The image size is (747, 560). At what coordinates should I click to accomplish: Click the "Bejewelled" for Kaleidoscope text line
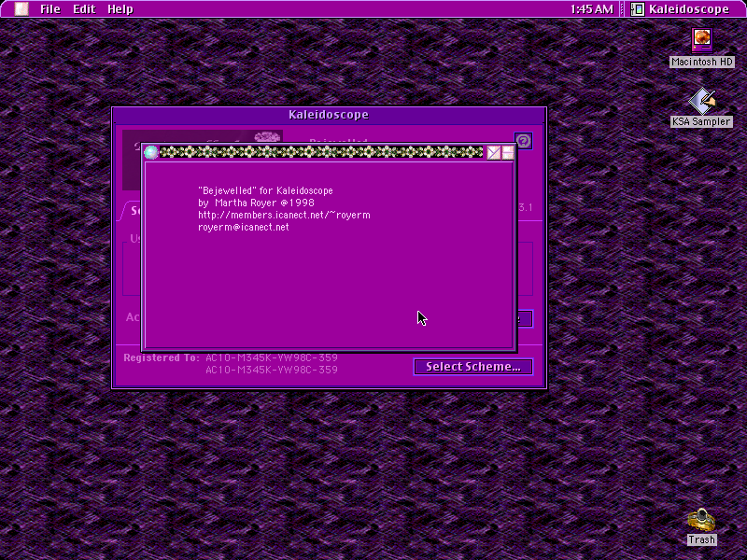(265, 190)
